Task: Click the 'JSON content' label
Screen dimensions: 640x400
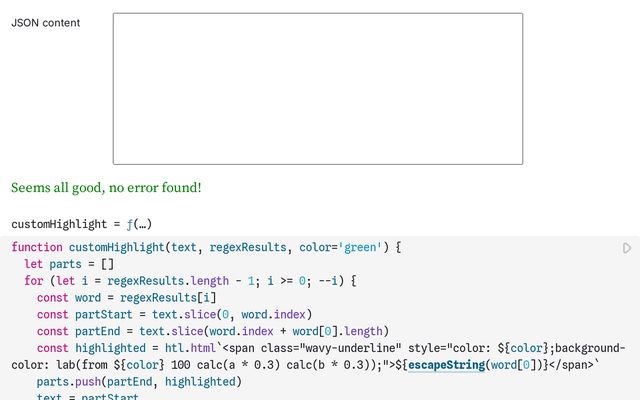Action: pos(46,22)
